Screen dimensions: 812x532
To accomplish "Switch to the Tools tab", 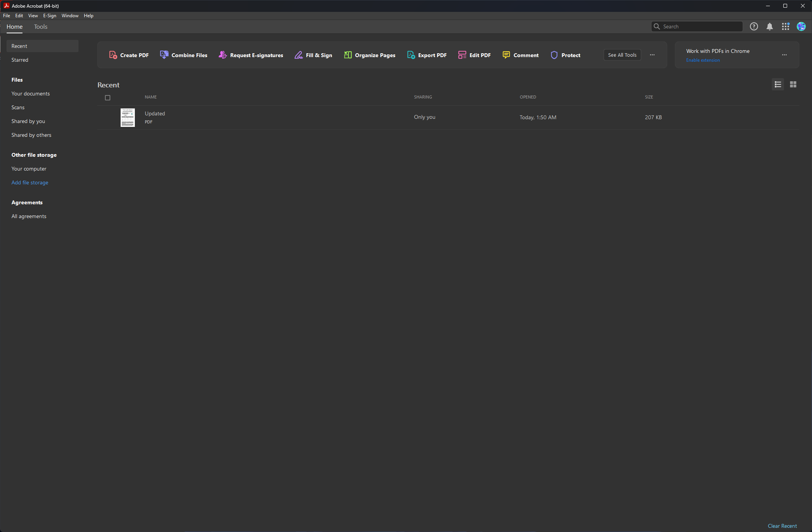I will (41, 27).
